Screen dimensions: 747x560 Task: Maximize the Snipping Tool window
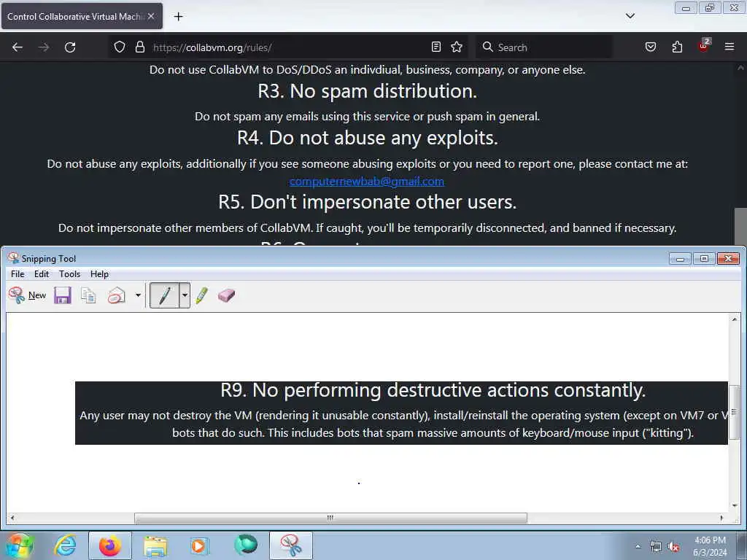(x=704, y=259)
